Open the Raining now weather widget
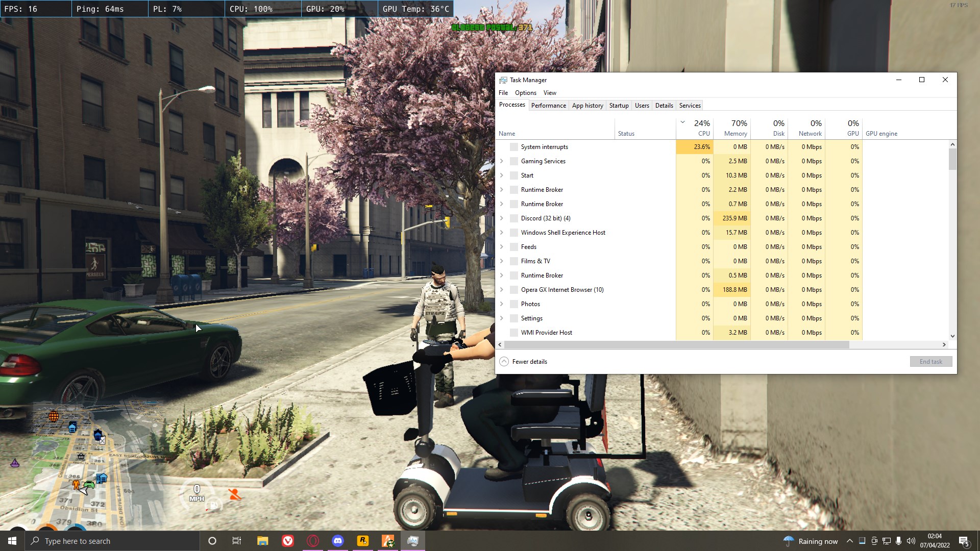Viewport: 980px width, 551px height. tap(812, 541)
